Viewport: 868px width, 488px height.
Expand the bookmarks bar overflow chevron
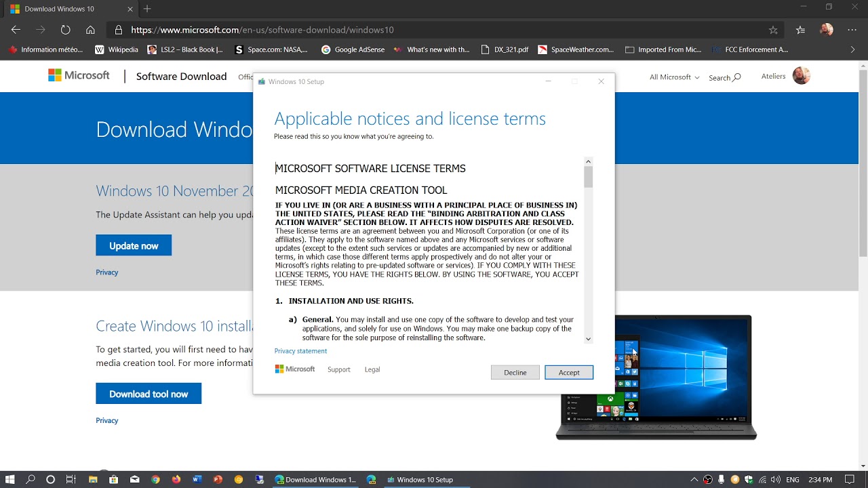click(x=852, y=49)
